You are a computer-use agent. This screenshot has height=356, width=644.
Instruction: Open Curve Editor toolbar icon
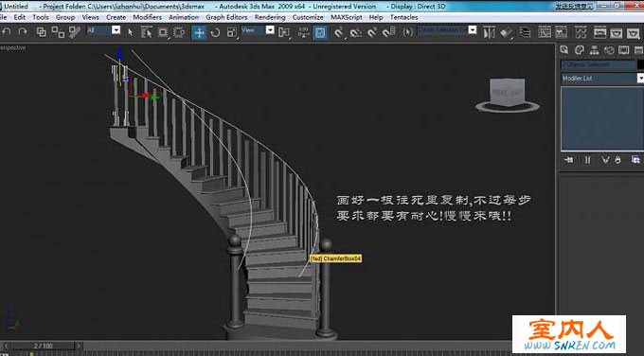tap(545, 32)
